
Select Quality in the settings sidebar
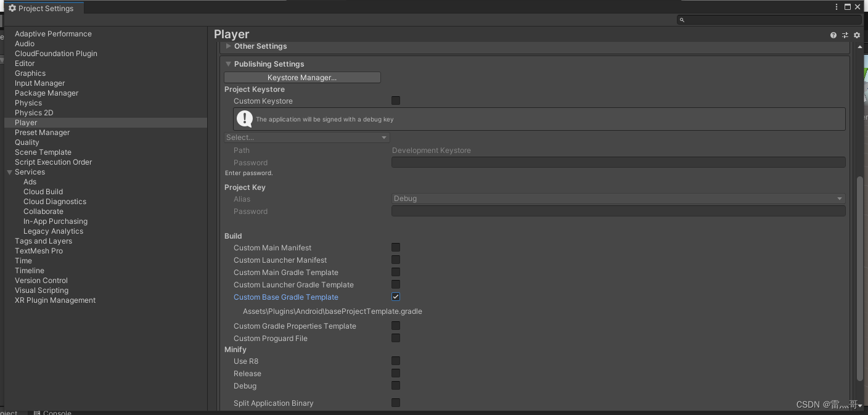[27, 142]
